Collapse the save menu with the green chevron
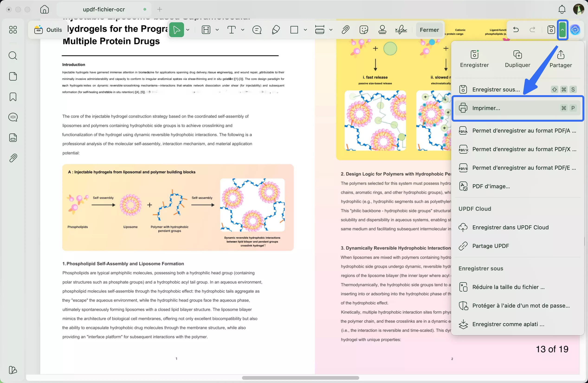 tap(562, 30)
